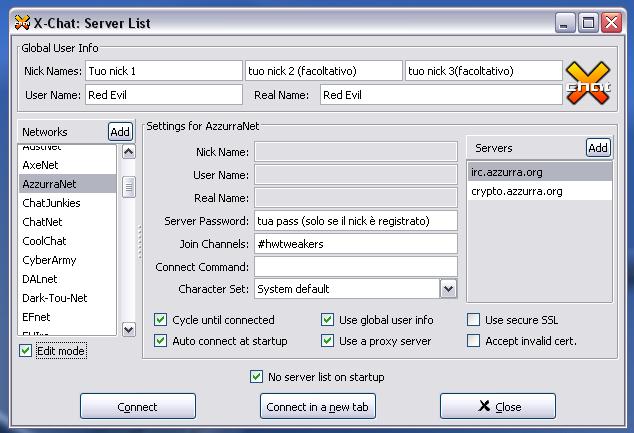Open the Character Set dropdown

point(447,289)
